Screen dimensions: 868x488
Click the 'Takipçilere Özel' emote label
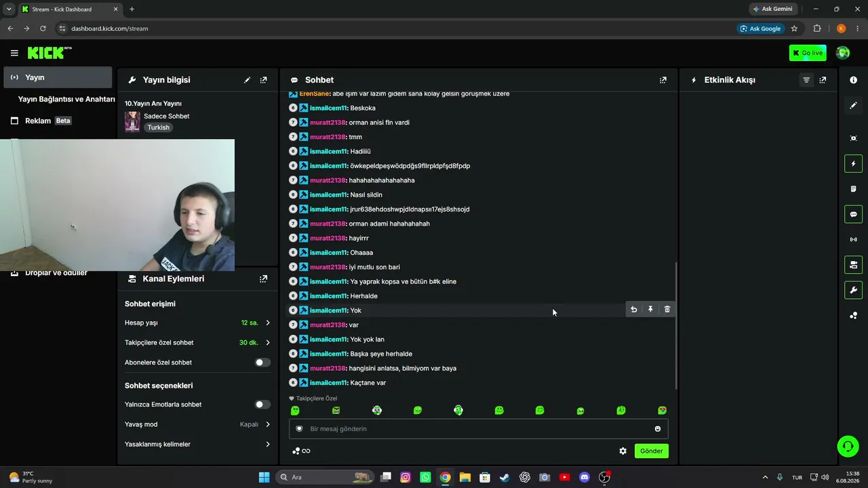[316, 399]
